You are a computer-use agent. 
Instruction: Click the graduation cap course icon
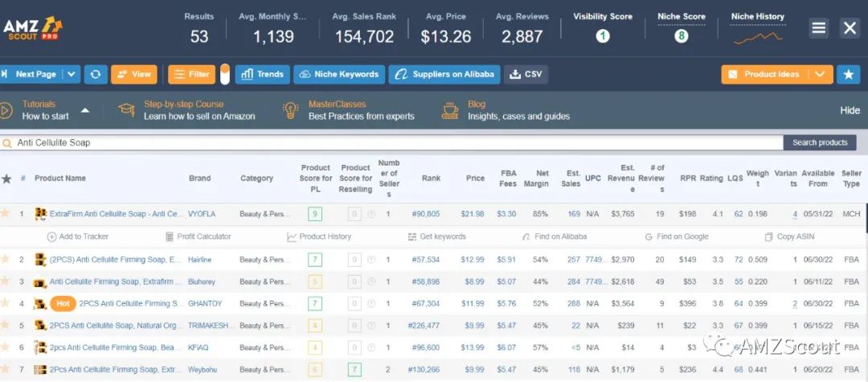coord(127,109)
